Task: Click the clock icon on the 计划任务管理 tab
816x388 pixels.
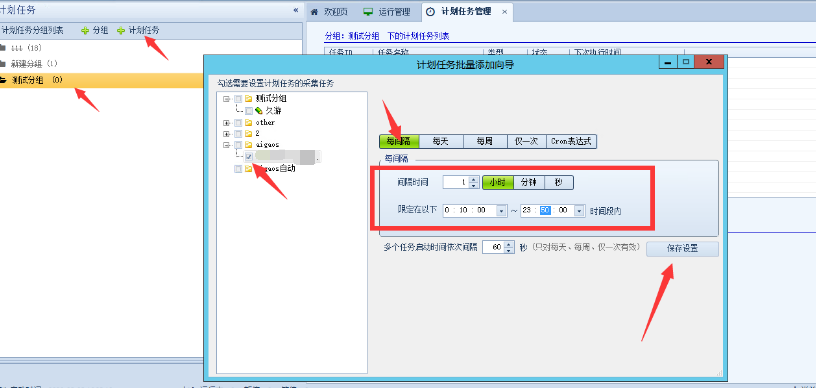Action: [430, 11]
